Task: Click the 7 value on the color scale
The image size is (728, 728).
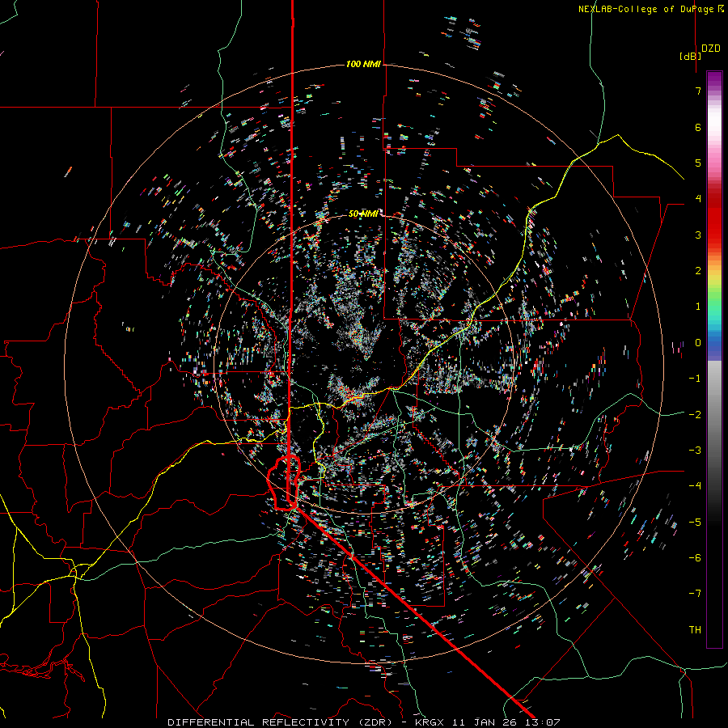Action: [x=698, y=91]
